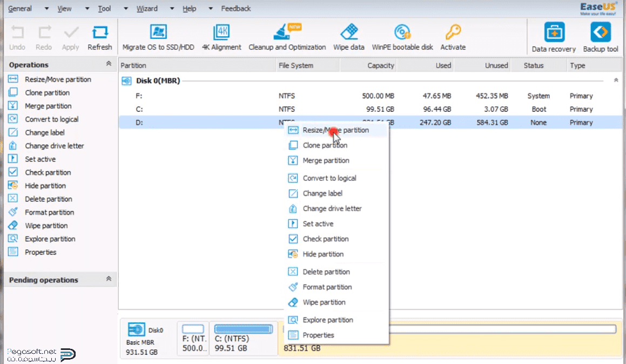Collapse the Pending operations panel
The image size is (626, 364).
click(x=109, y=279)
